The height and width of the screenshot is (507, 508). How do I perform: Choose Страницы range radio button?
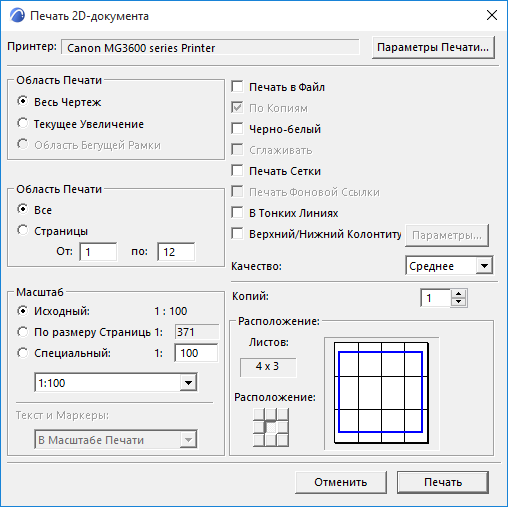pos(22,230)
